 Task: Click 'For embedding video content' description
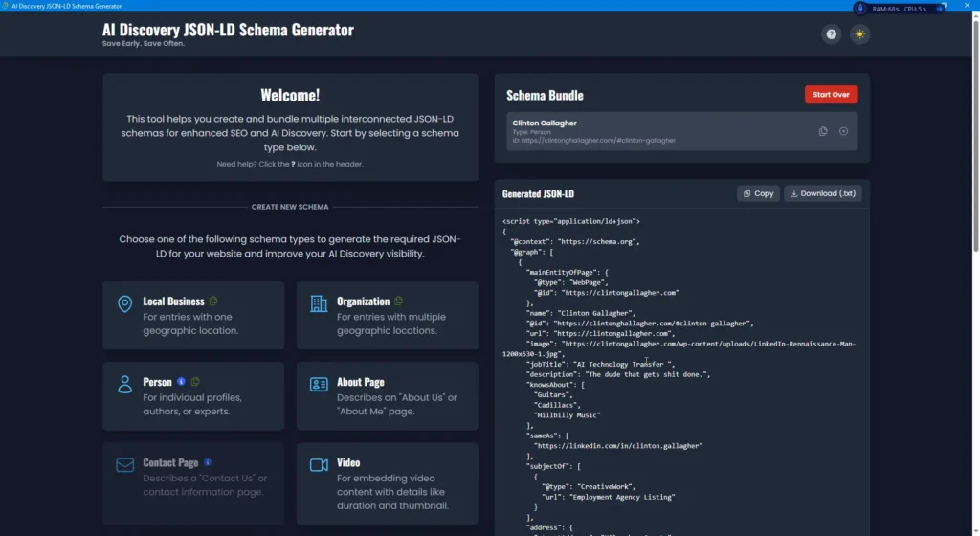coord(392,492)
